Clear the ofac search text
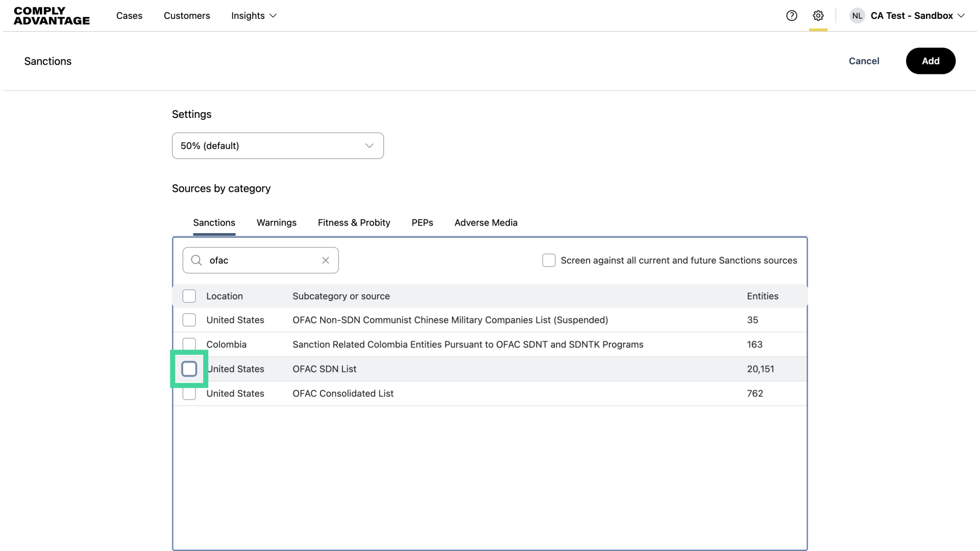980x551 pixels. pos(326,260)
